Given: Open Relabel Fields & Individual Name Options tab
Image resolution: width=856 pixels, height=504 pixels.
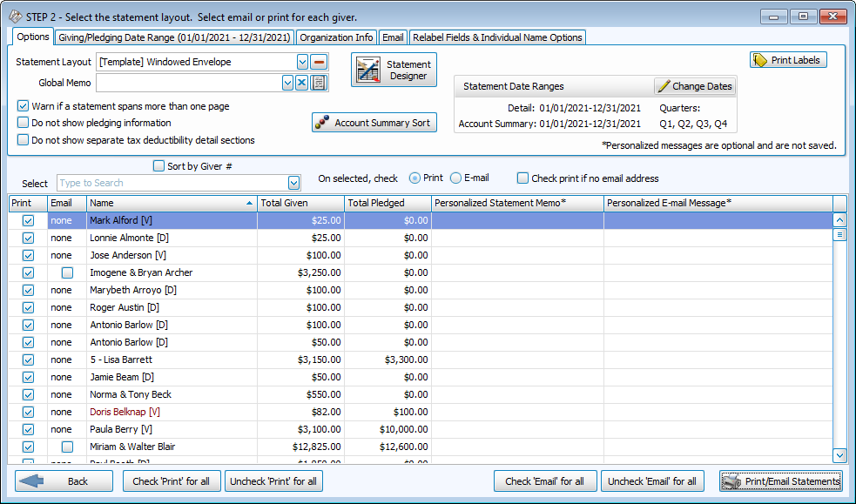Looking at the screenshot, I should click(x=496, y=37).
